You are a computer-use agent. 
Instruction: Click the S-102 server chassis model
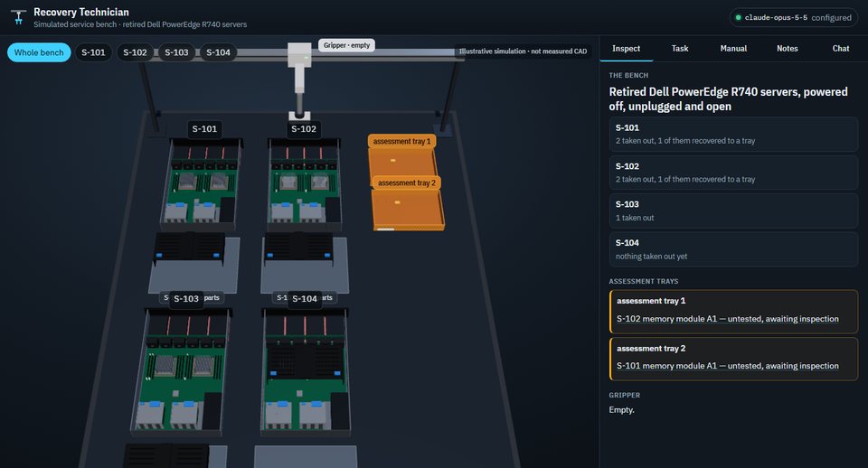(x=305, y=184)
